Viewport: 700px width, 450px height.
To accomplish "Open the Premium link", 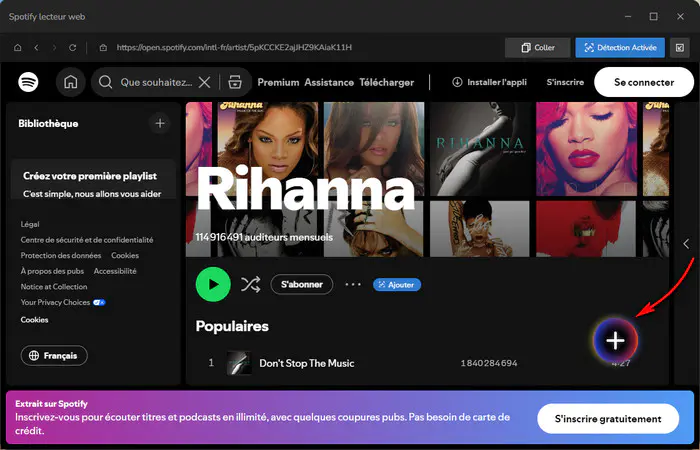I will click(x=278, y=82).
